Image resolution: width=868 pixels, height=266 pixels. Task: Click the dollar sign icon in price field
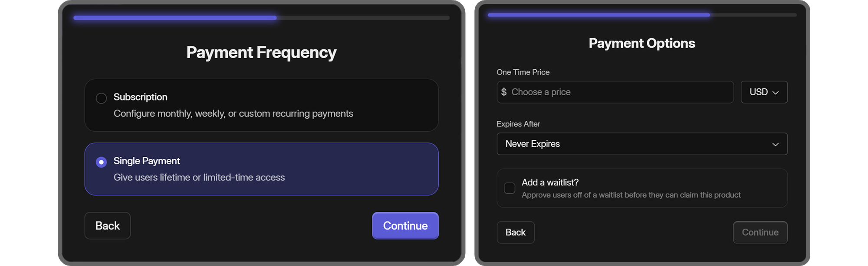tap(504, 92)
